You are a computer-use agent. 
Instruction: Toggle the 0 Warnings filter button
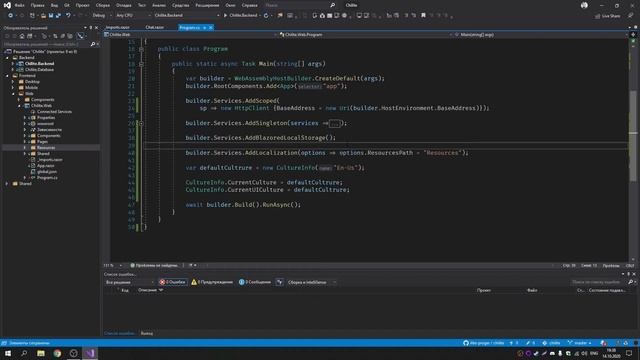212,282
